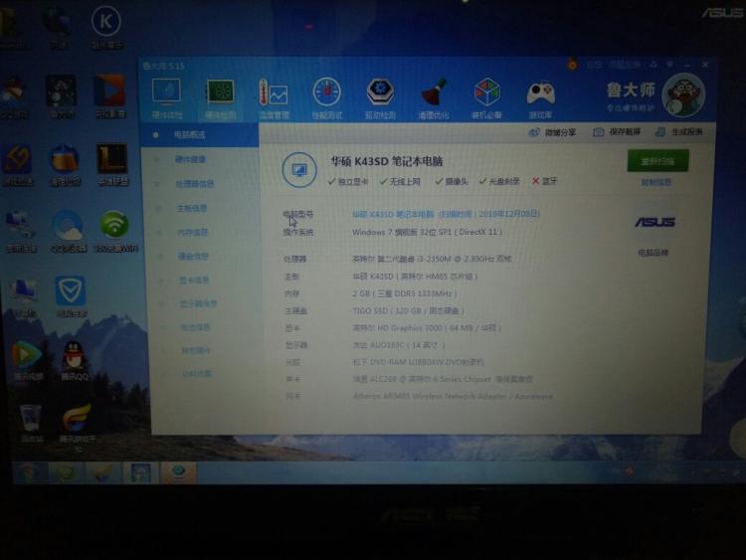The height and width of the screenshot is (560, 746).
Task: Click the green rescan button
Action: tap(658, 161)
